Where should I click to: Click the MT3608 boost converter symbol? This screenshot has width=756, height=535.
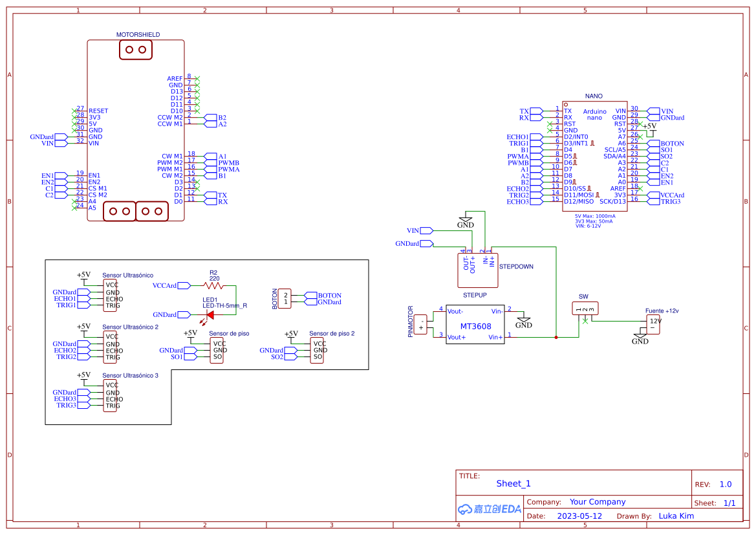[x=477, y=325]
